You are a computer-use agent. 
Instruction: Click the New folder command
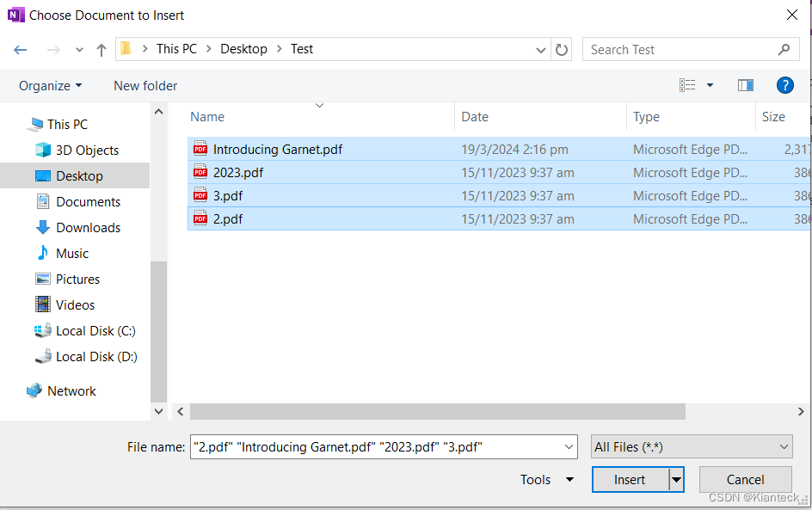point(145,85)
